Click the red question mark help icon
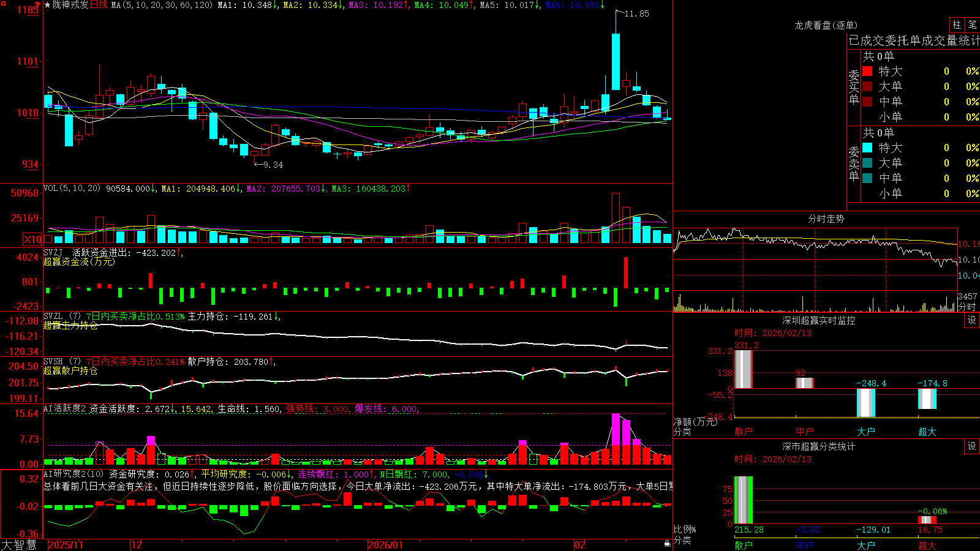The width and height of the screenshot is (980, 551). (x=37, y=4)
